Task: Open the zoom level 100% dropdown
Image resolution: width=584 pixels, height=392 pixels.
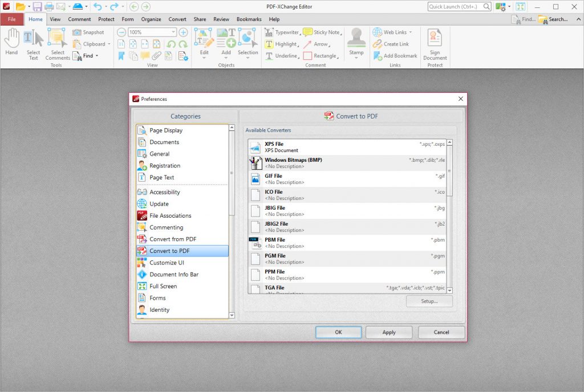Action: point(173,32)
